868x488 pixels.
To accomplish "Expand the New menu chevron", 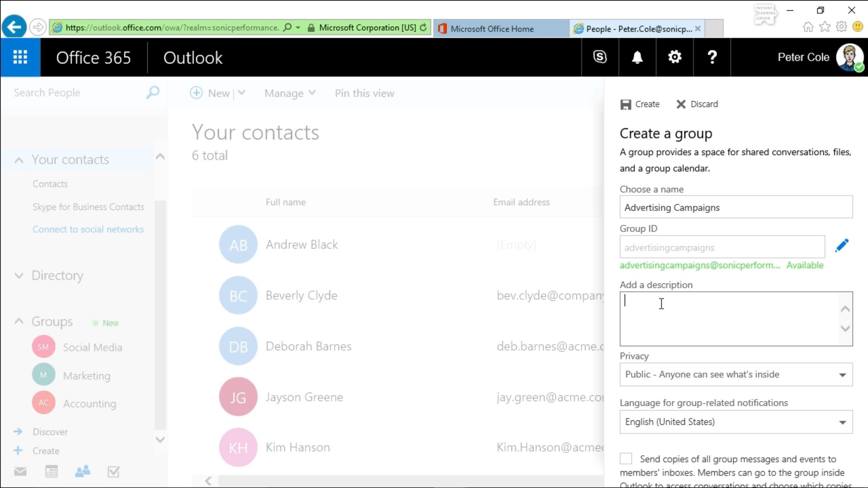I will tap(242, 93).
